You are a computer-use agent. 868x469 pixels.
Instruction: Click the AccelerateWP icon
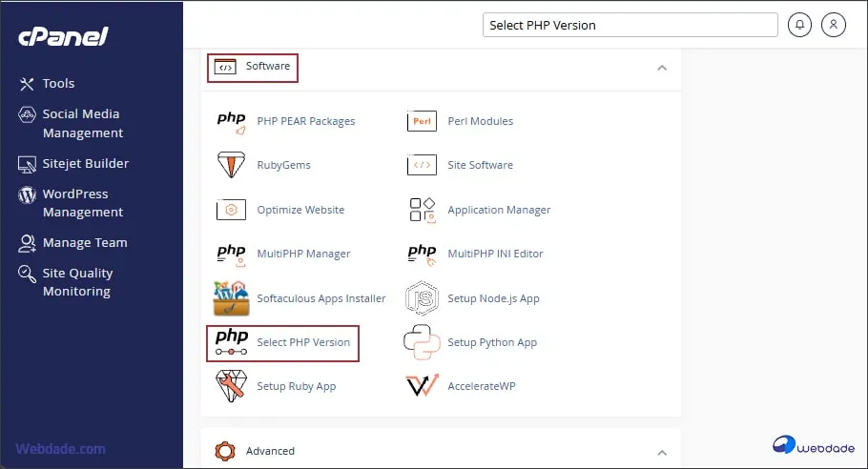422,386
